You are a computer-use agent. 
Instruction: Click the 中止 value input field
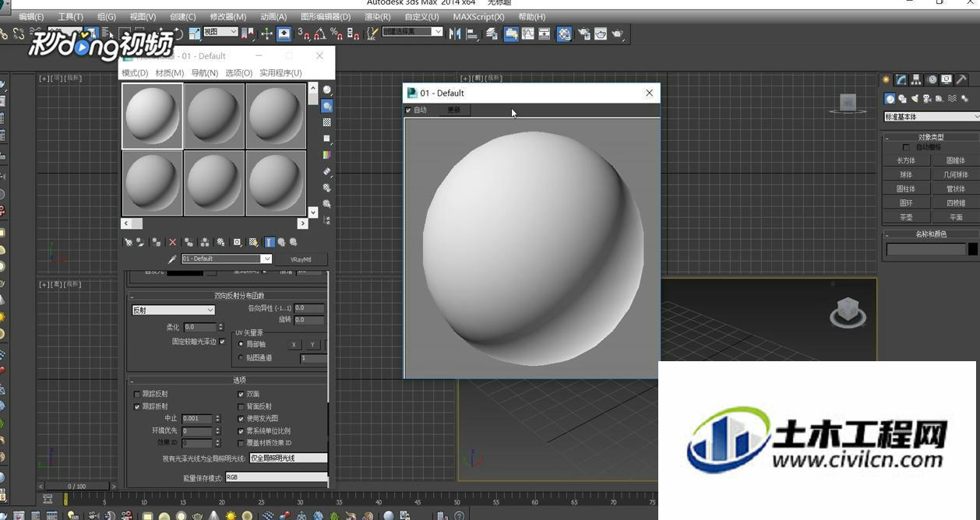click(x=197, y=419)
